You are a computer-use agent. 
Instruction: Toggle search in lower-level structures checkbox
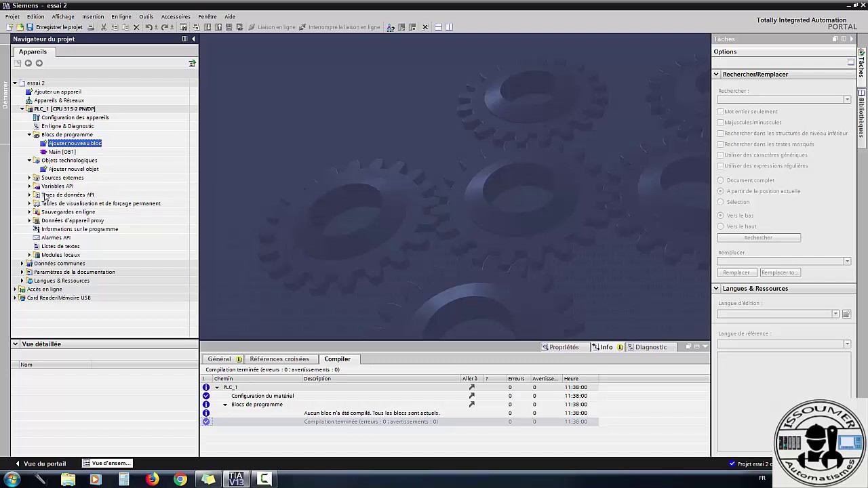[721, 134]
